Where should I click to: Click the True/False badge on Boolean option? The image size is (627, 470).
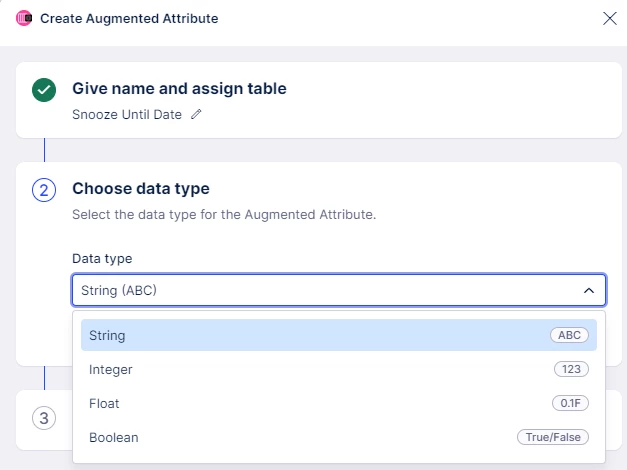tap(553, 438)
